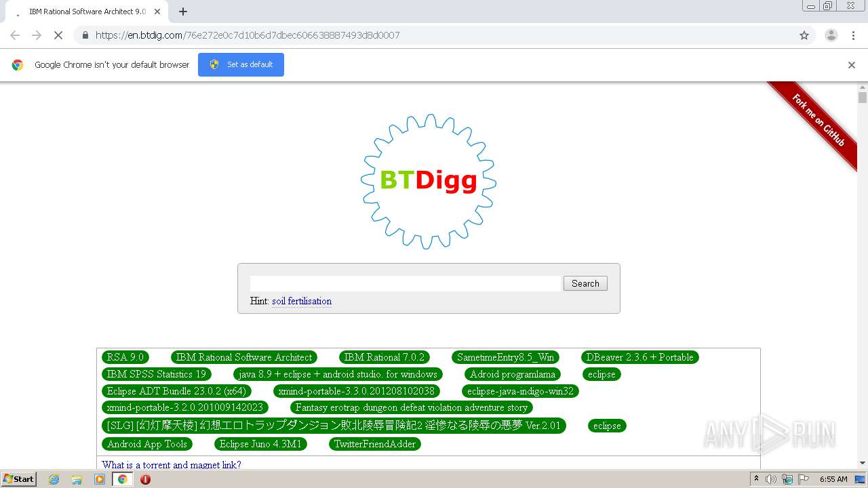Click the vertical scrollbar thumb
The height and width of the screenshot is (488, 868).
coord(863,98)
